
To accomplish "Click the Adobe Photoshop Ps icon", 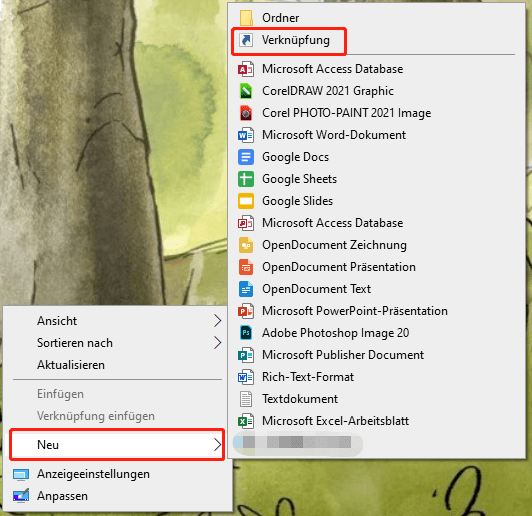I will pyautogui.click(x=246, y=333).
